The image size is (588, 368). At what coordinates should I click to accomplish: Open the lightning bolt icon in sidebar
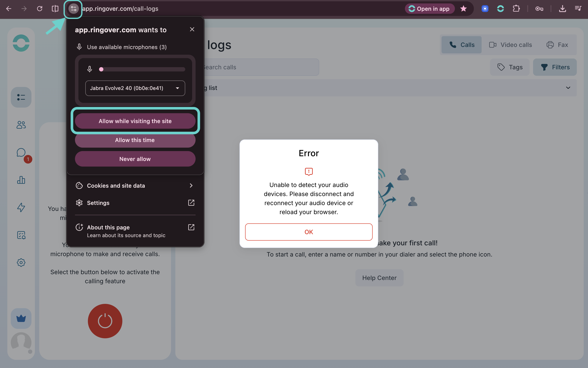[x=21, y=207]
